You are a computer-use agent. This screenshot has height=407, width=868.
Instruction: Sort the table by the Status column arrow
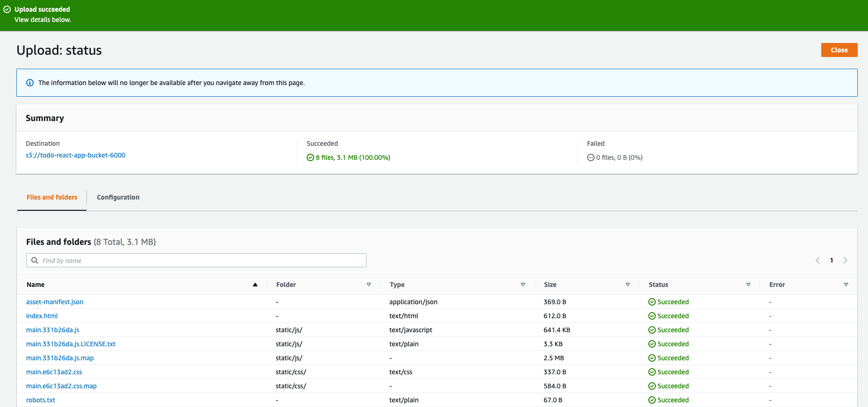[748, 285]
